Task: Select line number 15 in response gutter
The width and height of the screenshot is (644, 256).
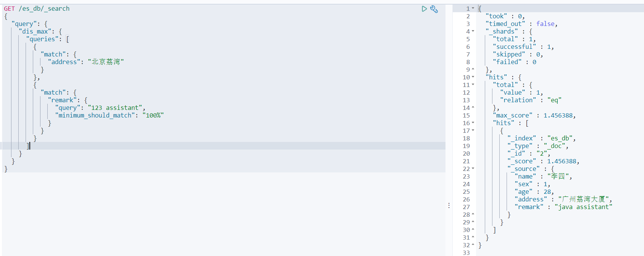Action: click(466, 115)
